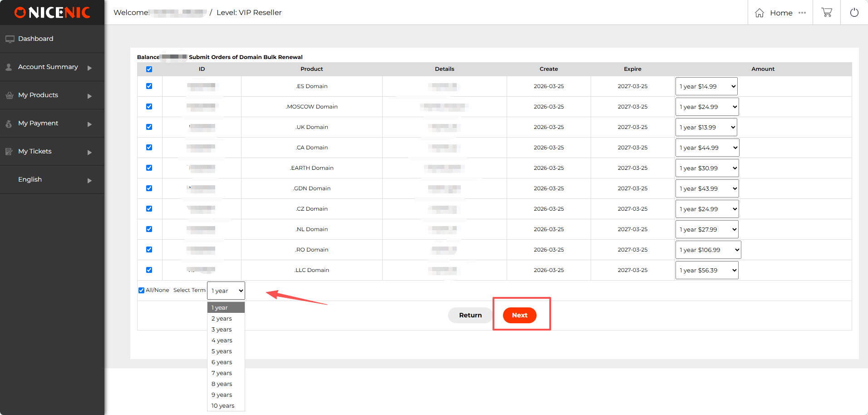868x415 pixels.
Task: Open the three-dot more menu
Action: click(x=802, y=13)
